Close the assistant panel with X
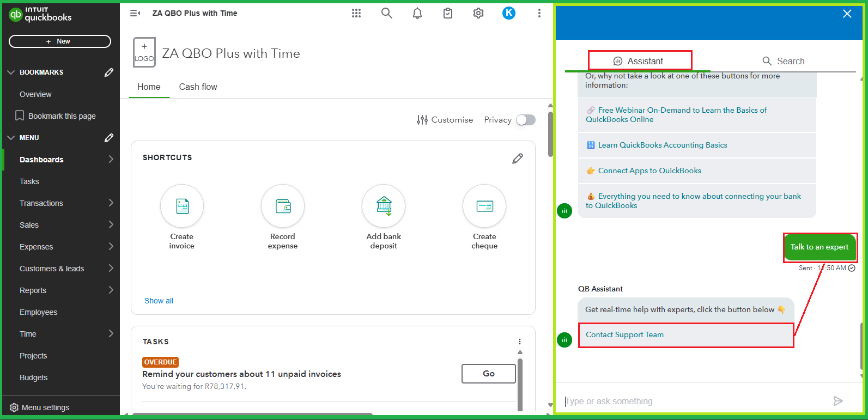The height and width of the screenshot is (420, 868). [x=847, y=14]
